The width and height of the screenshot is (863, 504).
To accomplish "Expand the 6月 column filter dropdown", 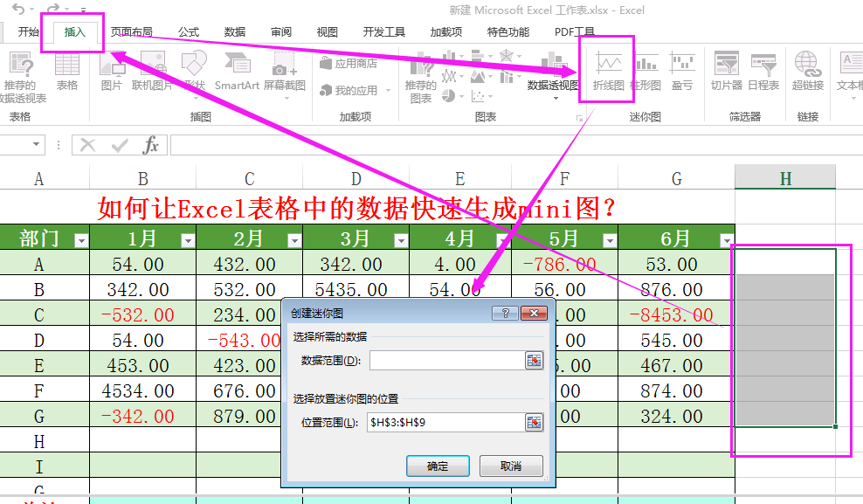I will pos(726,240).
